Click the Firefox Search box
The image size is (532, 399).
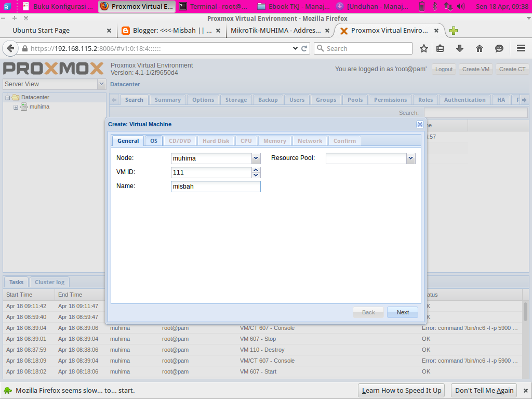point(363,48)
